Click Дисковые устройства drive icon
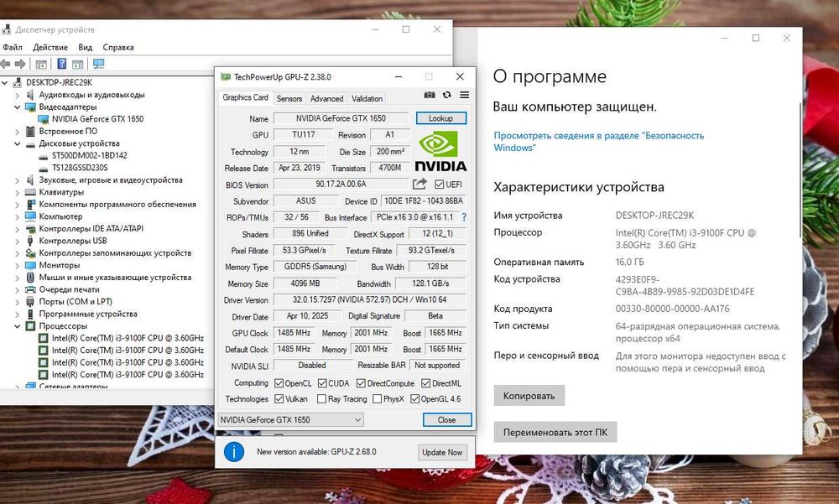 click(30, 144)
